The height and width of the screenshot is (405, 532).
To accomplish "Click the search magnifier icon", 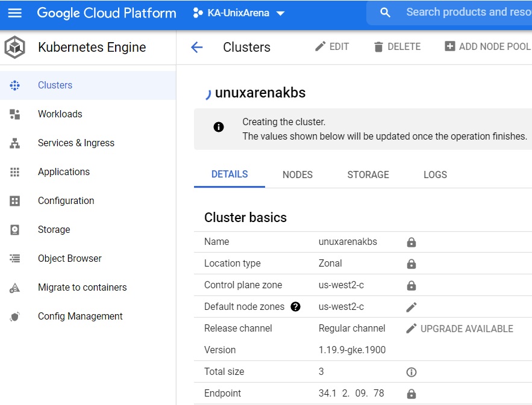I will tap(385, 13).
